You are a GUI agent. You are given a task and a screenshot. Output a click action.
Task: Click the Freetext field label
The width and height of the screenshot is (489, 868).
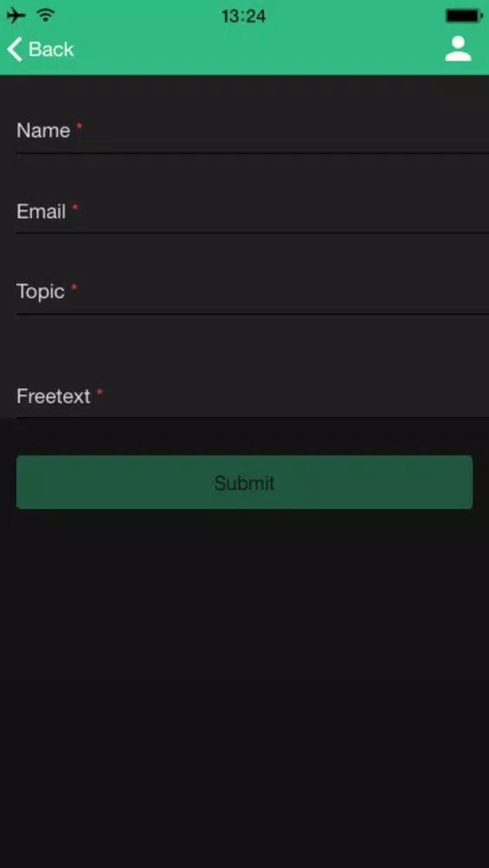click(x=53, y=397)
